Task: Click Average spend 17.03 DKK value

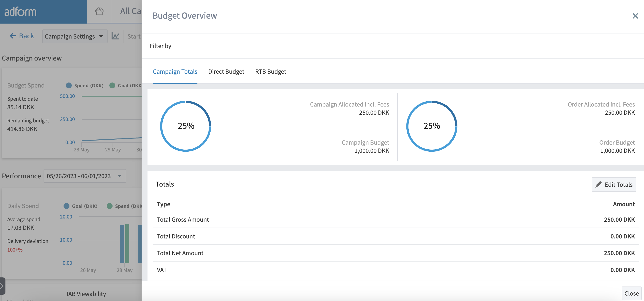Action: pyautogui.click(x=20, y=228)
